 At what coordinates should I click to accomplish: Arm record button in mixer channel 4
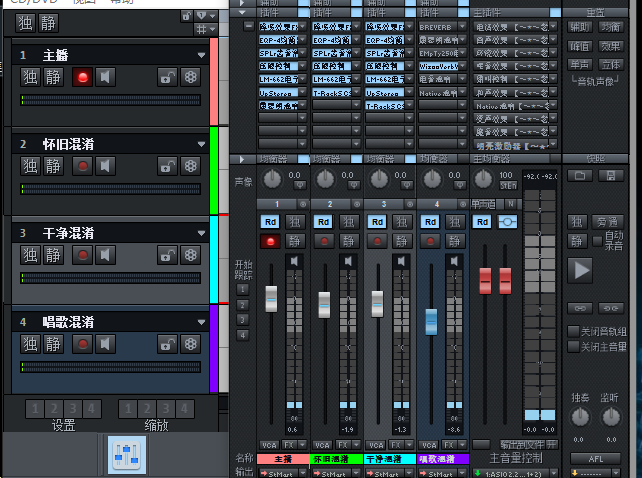click(430, 241)
